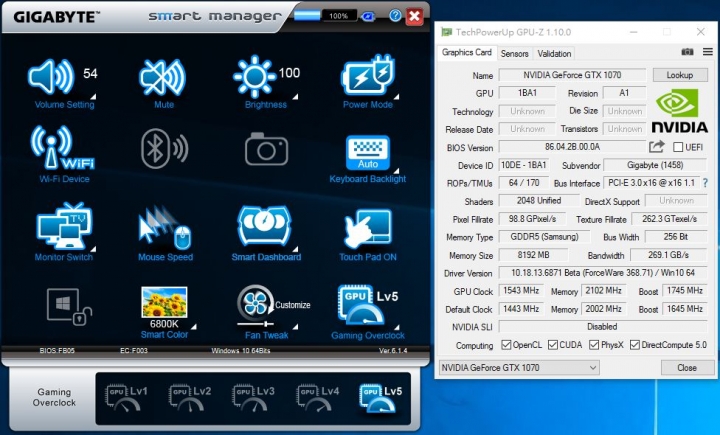The width and height of the screenshot is (720, 435).
Task: Switch to the Sensors tab
Action: pyautogui.click(x=514, y=54)
